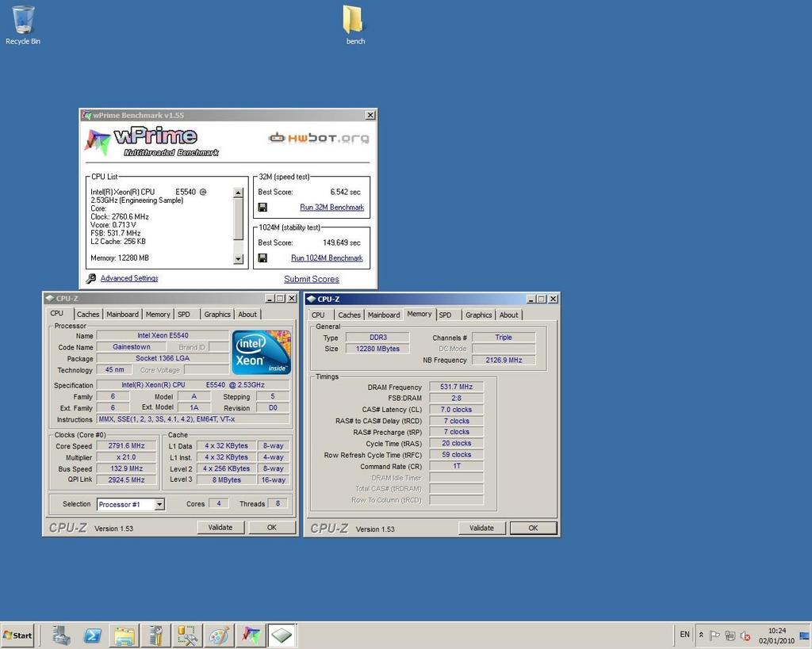Switch to the Paint taskbar button
812x649 pixels.
coord(219,635)
